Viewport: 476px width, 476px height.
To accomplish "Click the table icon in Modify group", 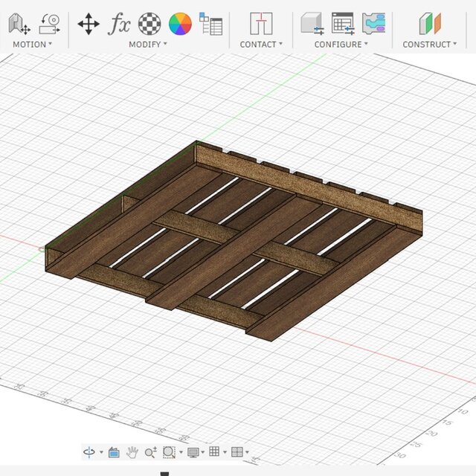I will (210, 24).
